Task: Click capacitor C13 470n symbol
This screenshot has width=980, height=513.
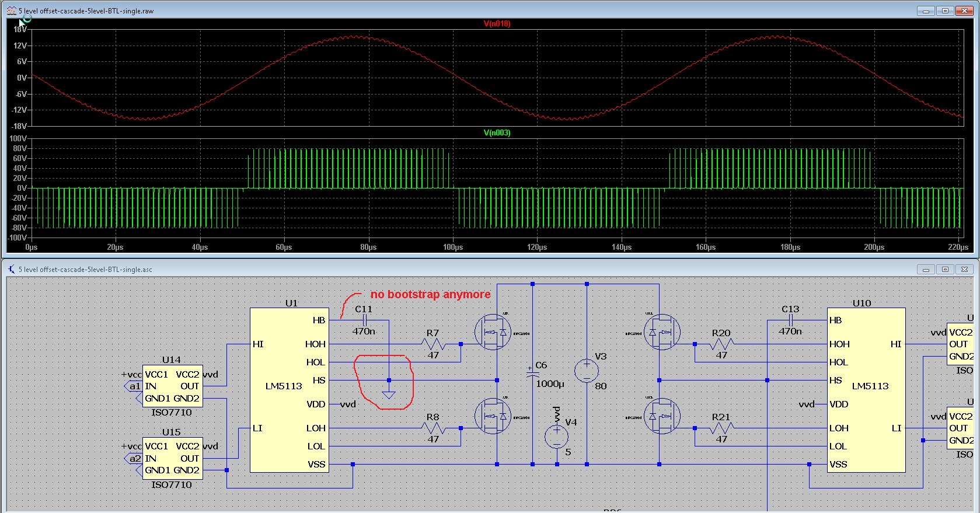Action: tap(790, 320)
